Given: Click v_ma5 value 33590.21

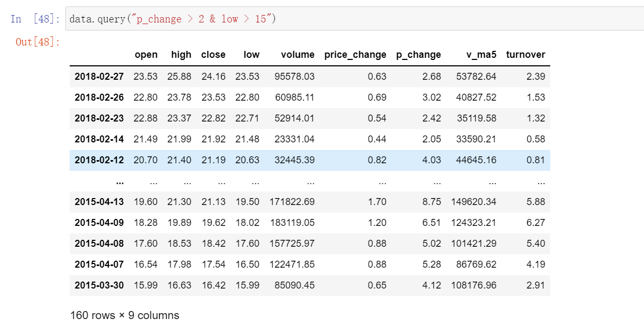Looking at the screenshot, I should click(476, 139).
